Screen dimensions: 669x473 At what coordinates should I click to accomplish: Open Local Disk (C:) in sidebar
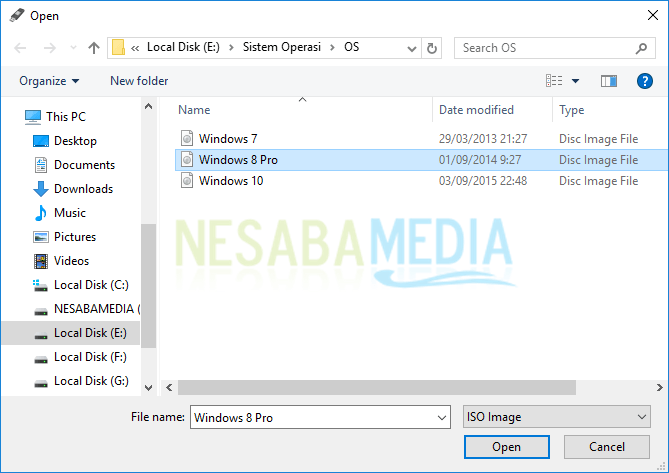tap(91, 285)
